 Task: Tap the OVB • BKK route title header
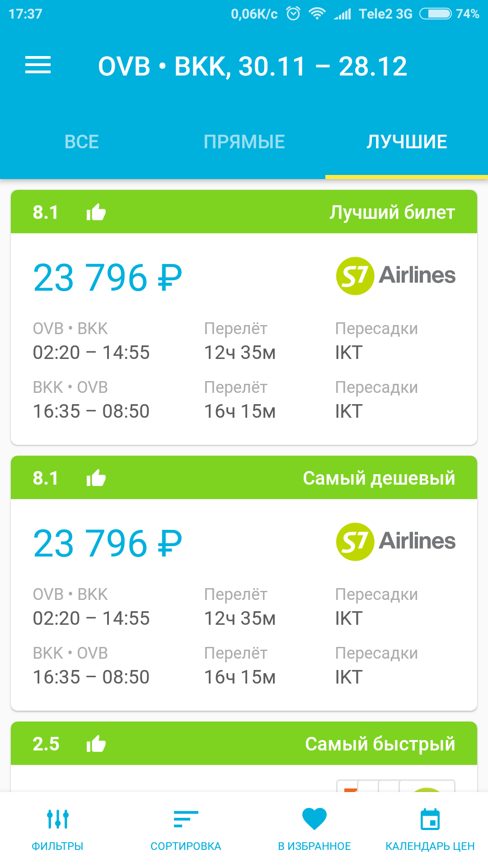[253, 66]
